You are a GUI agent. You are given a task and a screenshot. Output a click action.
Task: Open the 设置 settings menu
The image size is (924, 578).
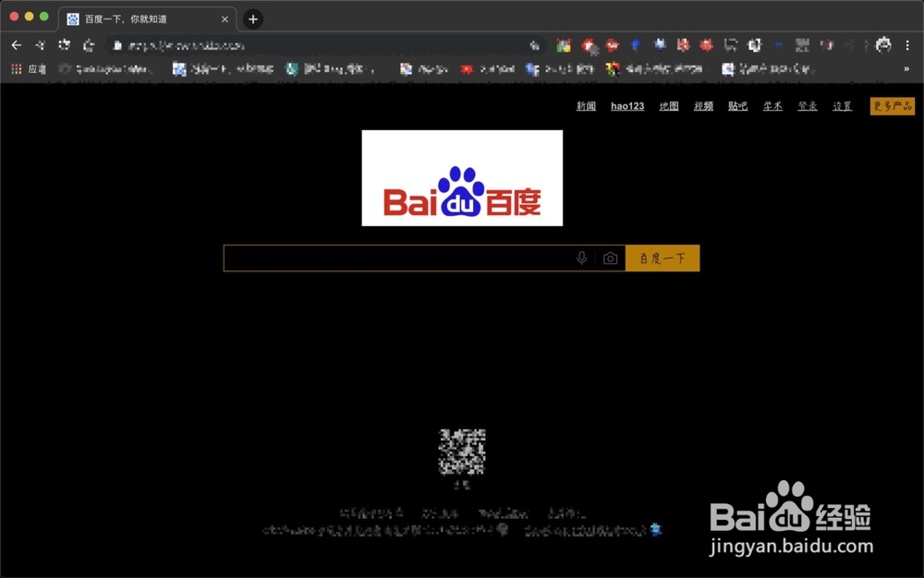click(842, 106)
